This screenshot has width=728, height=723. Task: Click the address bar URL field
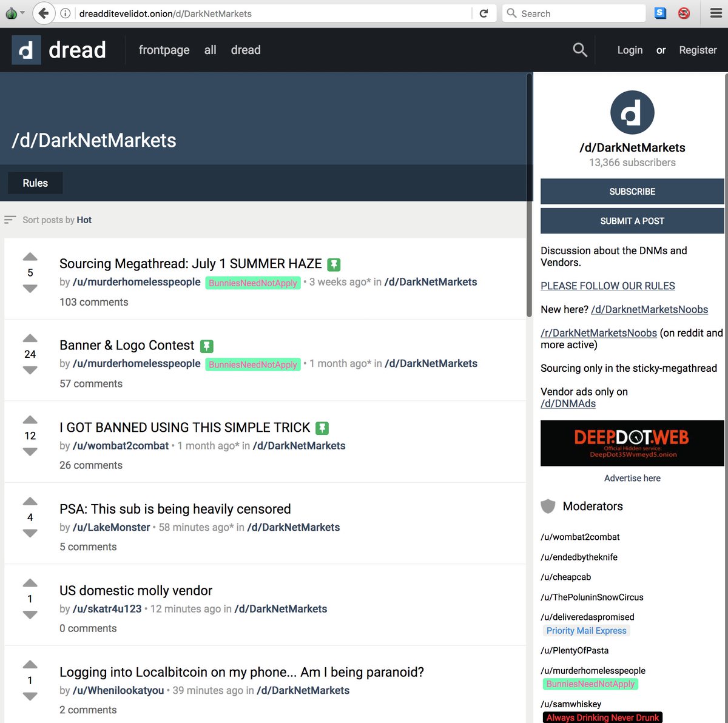[x=273, y=13]
